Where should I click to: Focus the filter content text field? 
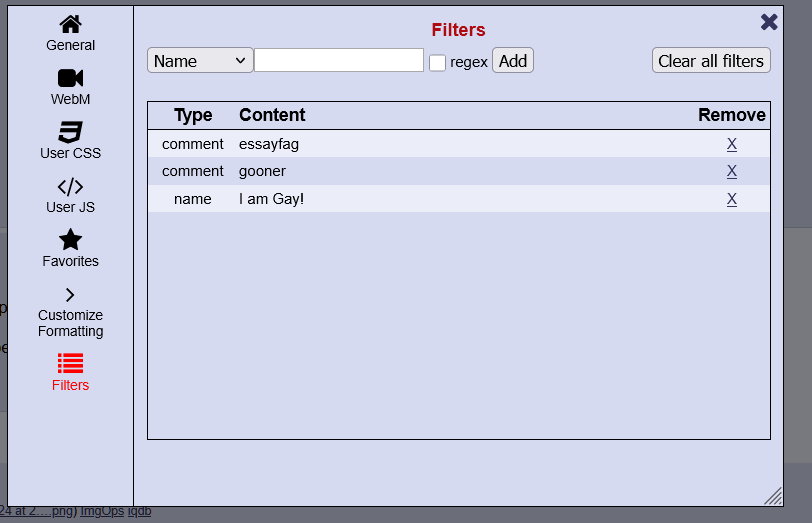pos(339,61)
